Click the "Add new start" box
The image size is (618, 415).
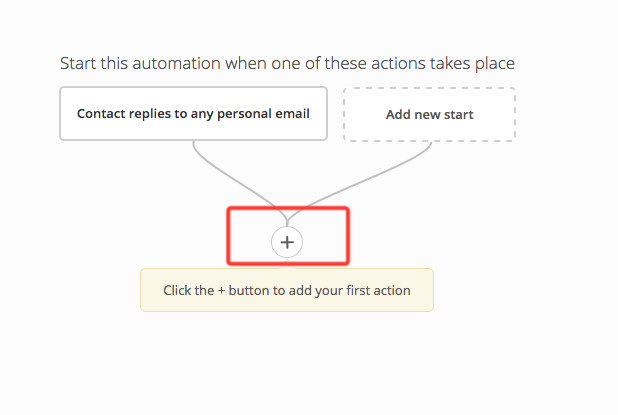pos(429,114)
